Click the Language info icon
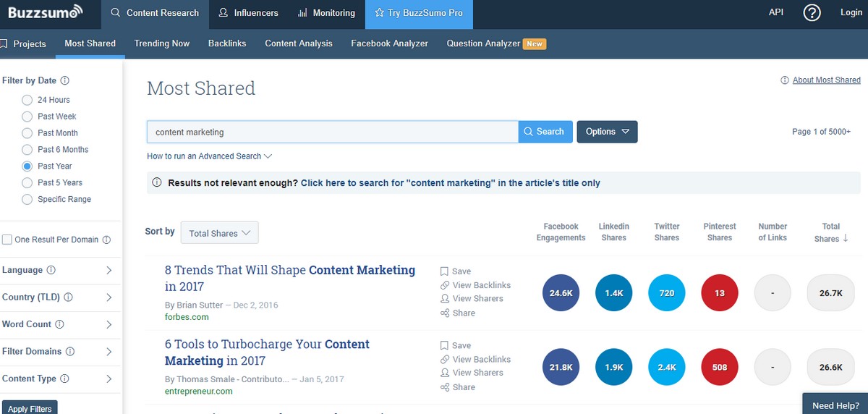Screen dimensions: 868x414 [51, 270]
